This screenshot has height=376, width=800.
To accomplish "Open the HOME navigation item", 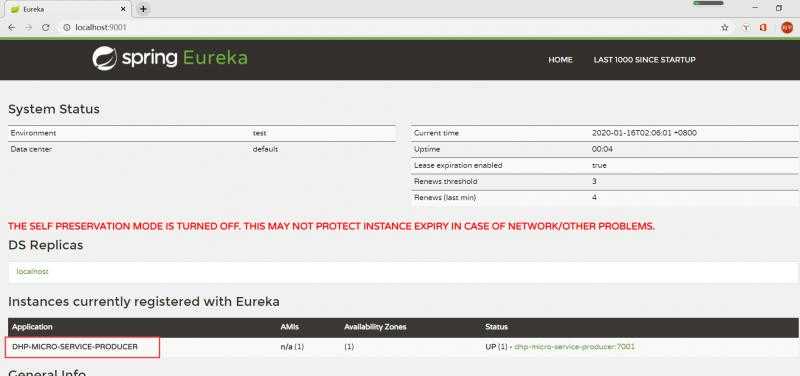I will pyautogui.click(x=560, y=60).
